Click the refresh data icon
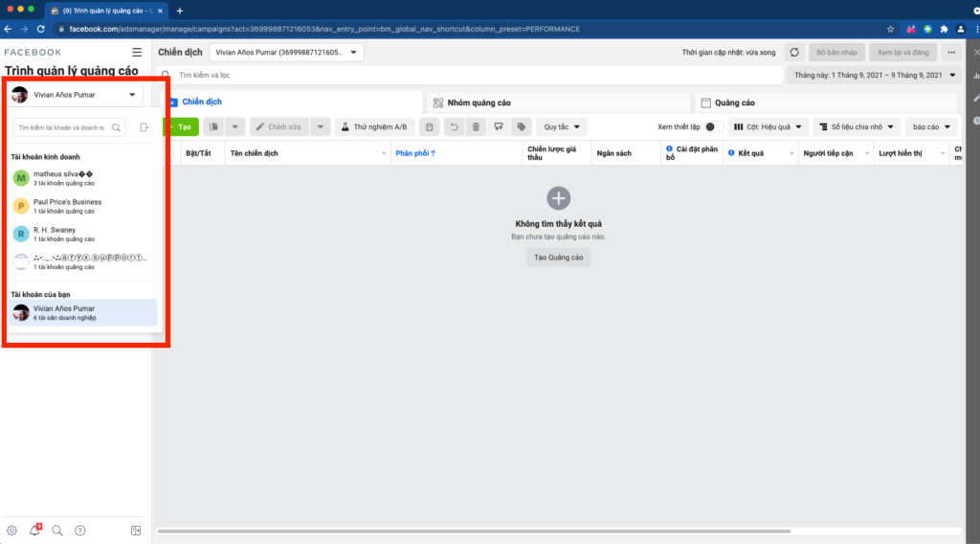This screenshot has width=980, height=544. point(794,53)
